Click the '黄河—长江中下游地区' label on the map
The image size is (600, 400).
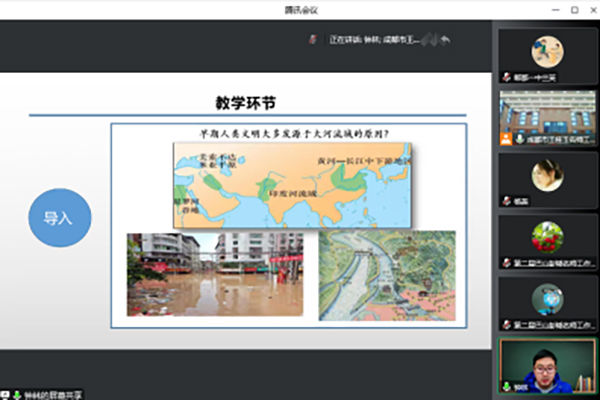coord(364,161)
